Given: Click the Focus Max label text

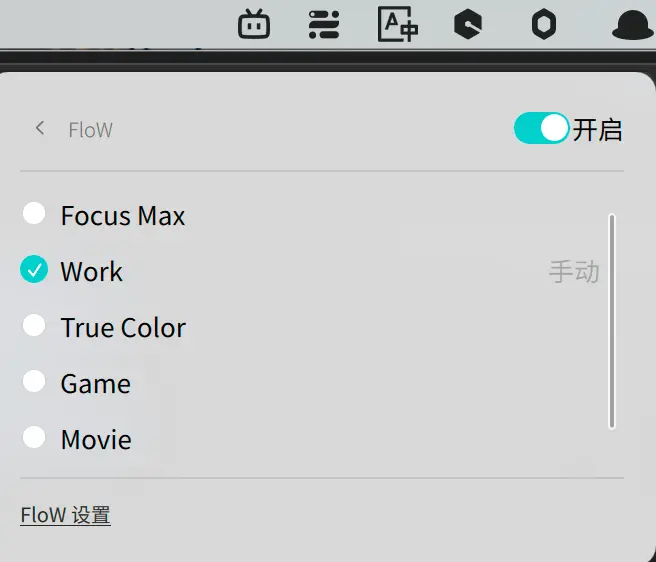Looking at the screenshot, I should (x=123, y=216).
